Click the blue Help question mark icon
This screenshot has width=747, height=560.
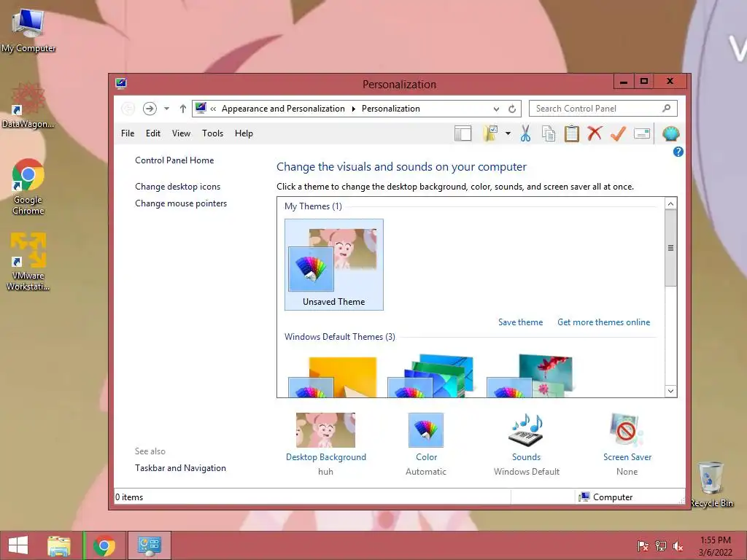(x=678, y=152)
